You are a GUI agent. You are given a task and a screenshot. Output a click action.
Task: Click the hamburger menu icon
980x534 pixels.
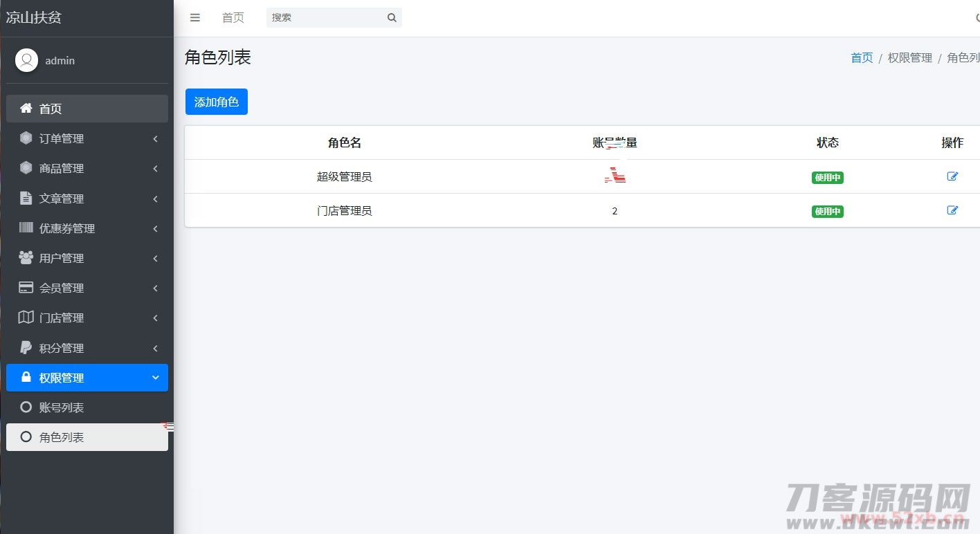click(194, 17)
